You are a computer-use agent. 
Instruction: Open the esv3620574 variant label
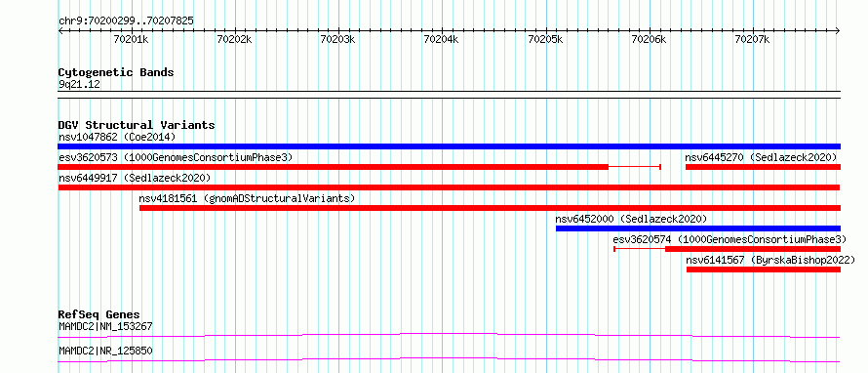click(730, 239)
